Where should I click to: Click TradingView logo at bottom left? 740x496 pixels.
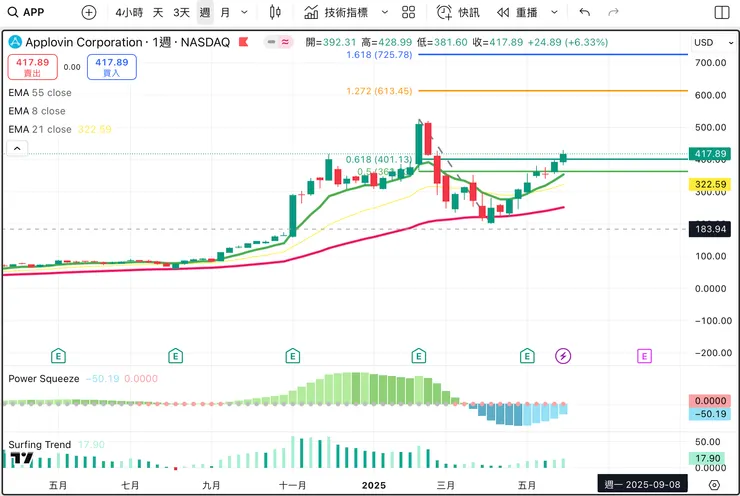[22, 458]
